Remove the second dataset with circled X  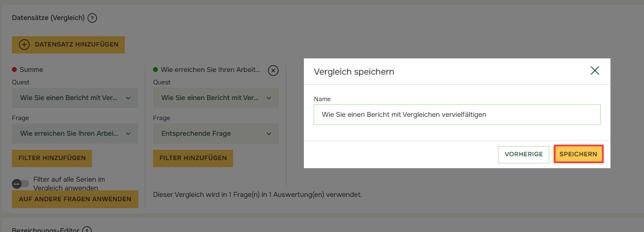273,70
